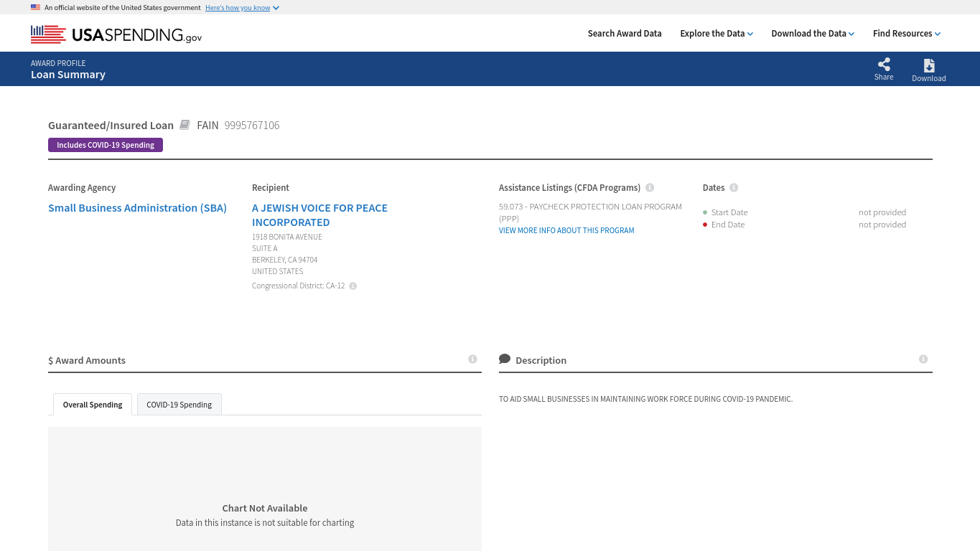
Task: Click the Chart Not Available message
Action: click(x=265, y=508)
